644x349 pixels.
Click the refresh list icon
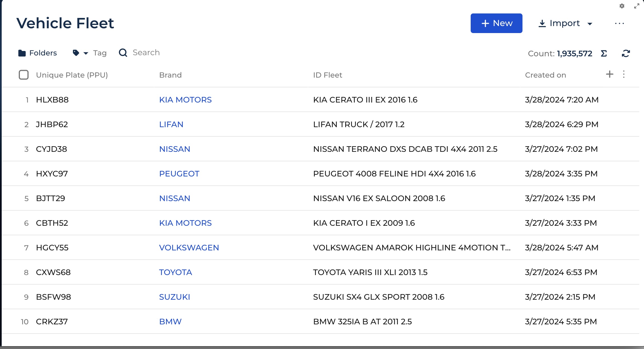[x=626, y=53]
